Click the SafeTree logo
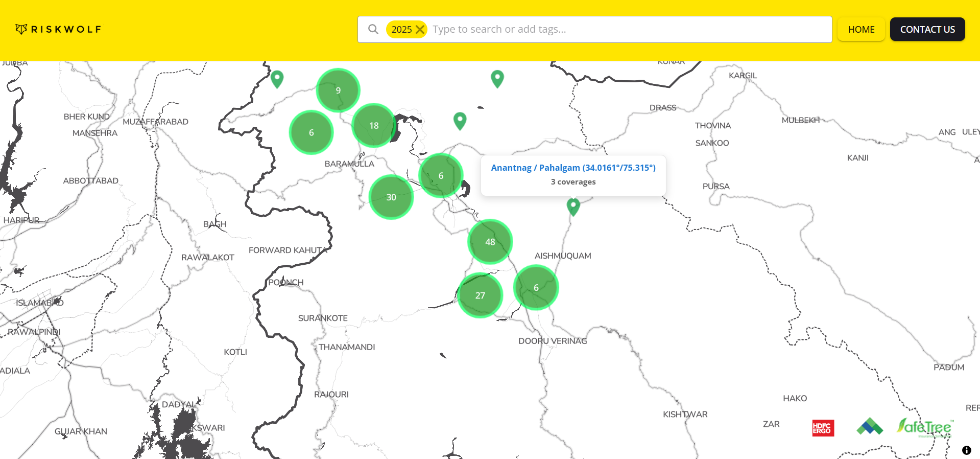Image resolution: width=980 pixels, height=459 pixels. [924, 427]
